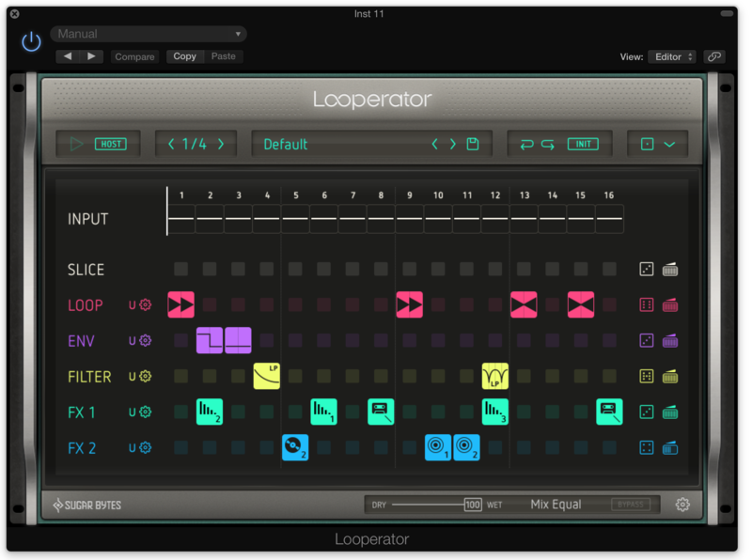Randomize the SLICE row with dice icon

[x=647, y=270]
